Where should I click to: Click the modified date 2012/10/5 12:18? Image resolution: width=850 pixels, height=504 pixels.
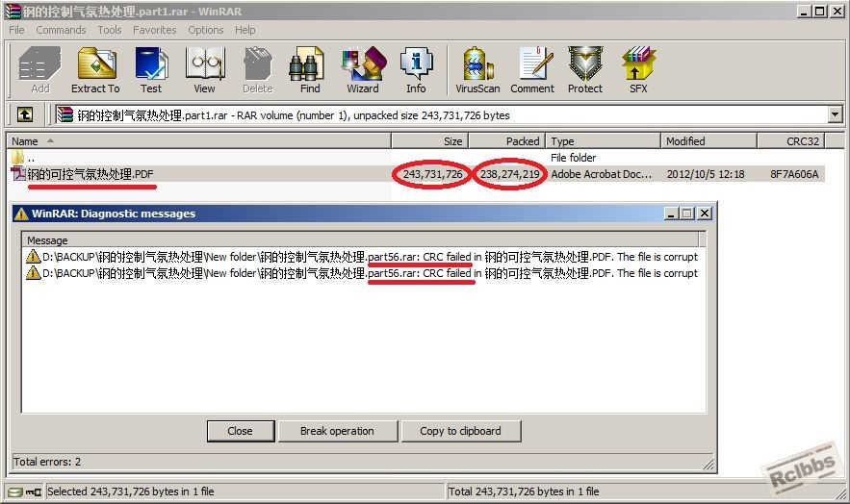706,174
